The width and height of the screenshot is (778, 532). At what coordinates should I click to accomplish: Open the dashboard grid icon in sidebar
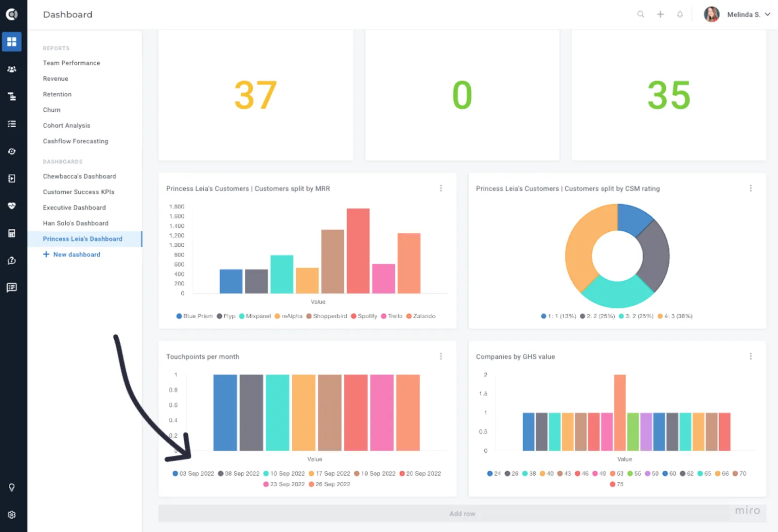coord(12,42)
